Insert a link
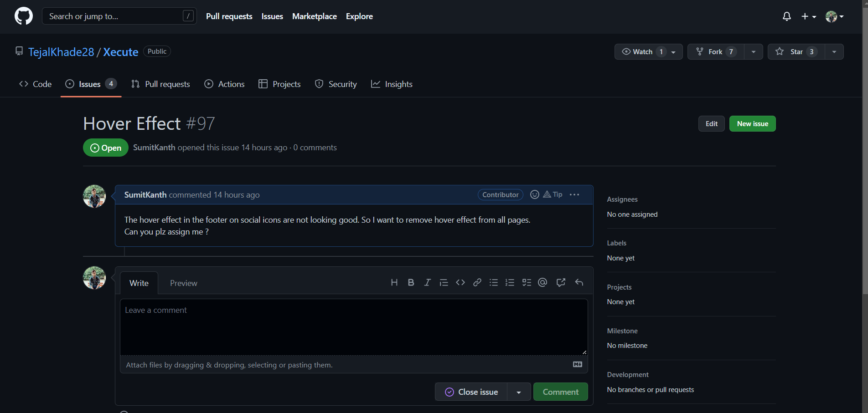The image size is (868, 413). 477,282
